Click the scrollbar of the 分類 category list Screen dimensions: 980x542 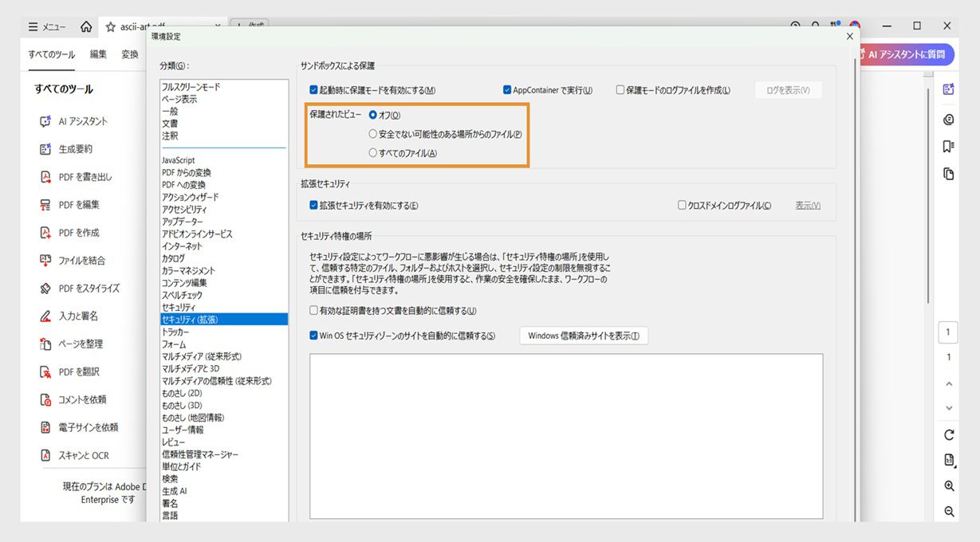284,295
